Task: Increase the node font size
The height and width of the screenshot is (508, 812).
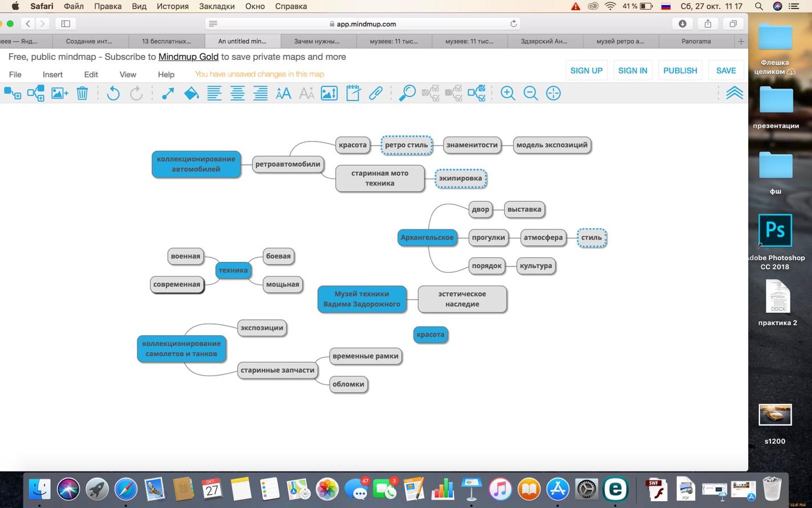Action: click(x=283, y=93)
